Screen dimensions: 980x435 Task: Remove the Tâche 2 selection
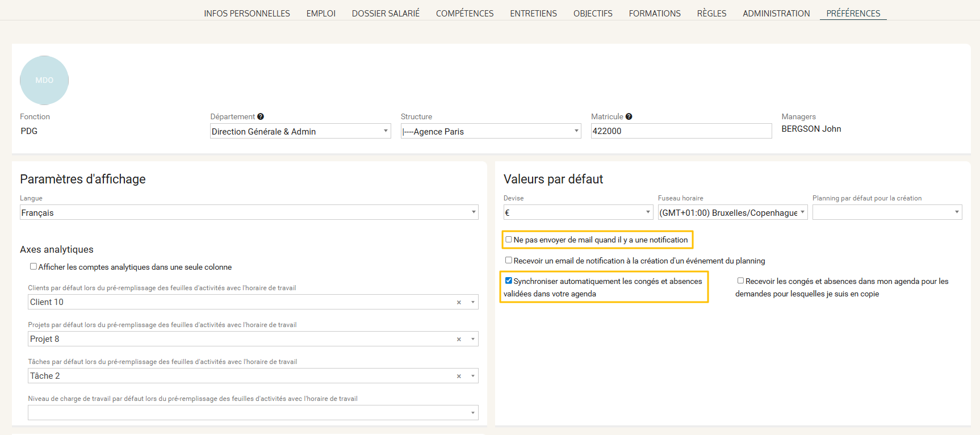[459, 377]
